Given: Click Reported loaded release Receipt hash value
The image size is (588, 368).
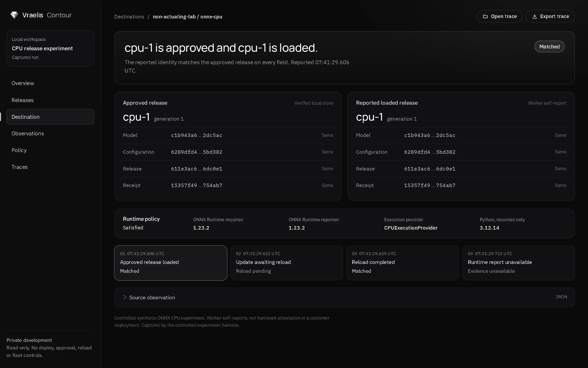Looking at the screenshot, I should pos(430,185).
